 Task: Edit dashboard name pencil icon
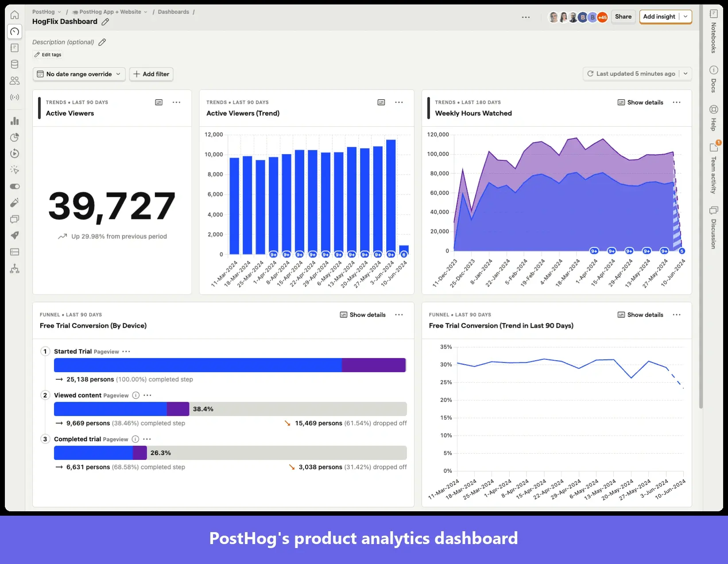pos(105,22)
